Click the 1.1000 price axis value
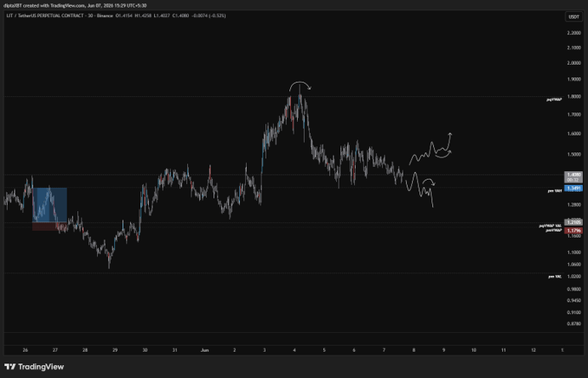 pyautogui.click(x=574, y=253)
